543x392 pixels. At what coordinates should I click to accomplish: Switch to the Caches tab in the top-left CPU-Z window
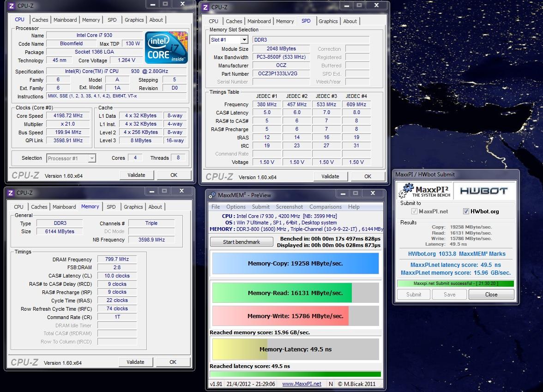coord(40,20)
